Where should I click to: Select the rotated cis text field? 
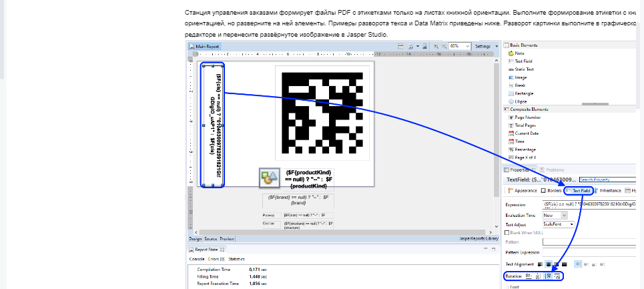(212, 125)
